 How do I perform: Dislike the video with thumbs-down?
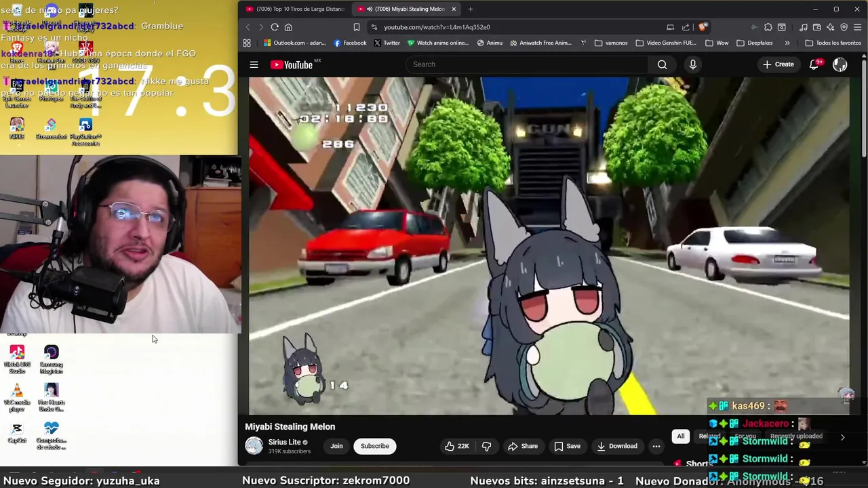pos(486,446)
